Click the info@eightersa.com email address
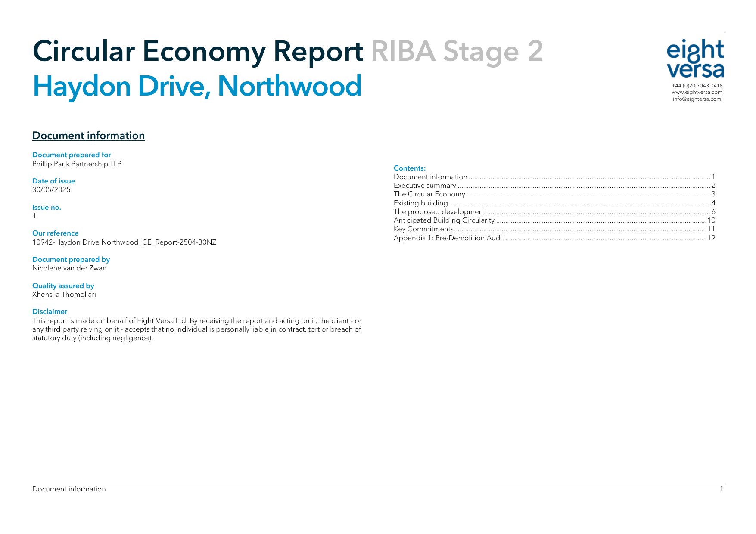The image size is (756, 534). (697, 99)
